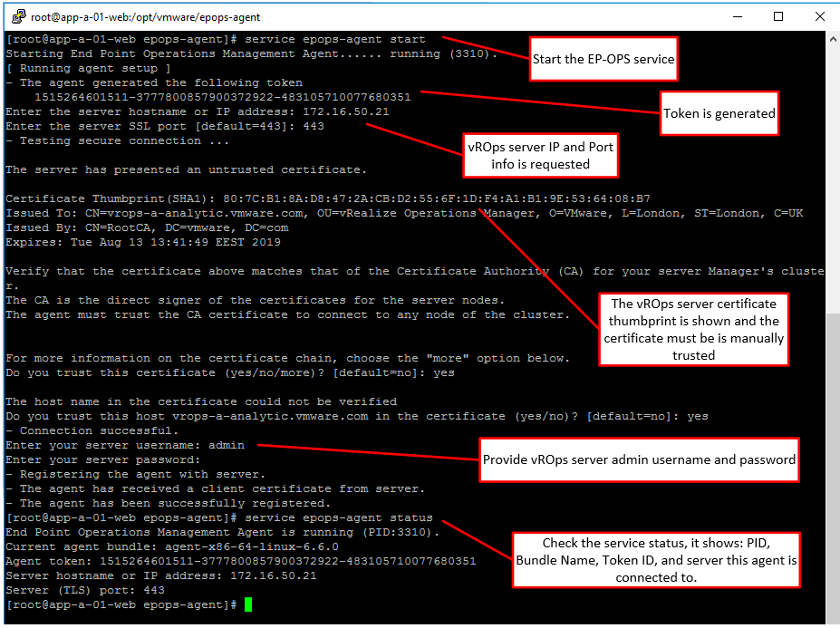Click 'Enter your server username: admin' line
Image resolution: width=840 pixels, height=628 pixels.
125,445
